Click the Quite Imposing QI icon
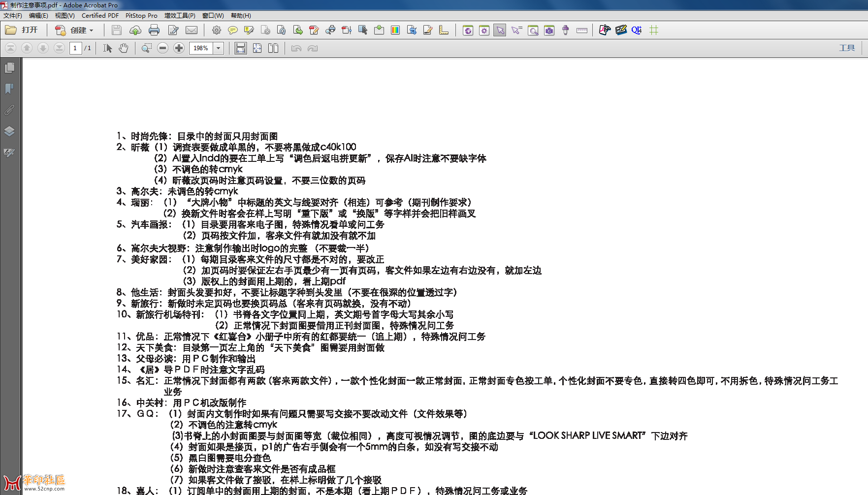The height and width of the screenshot is (495, 868). 637,30
